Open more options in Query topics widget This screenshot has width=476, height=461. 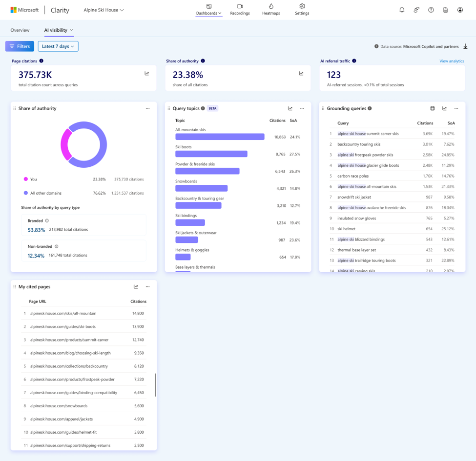click(302, 108)
